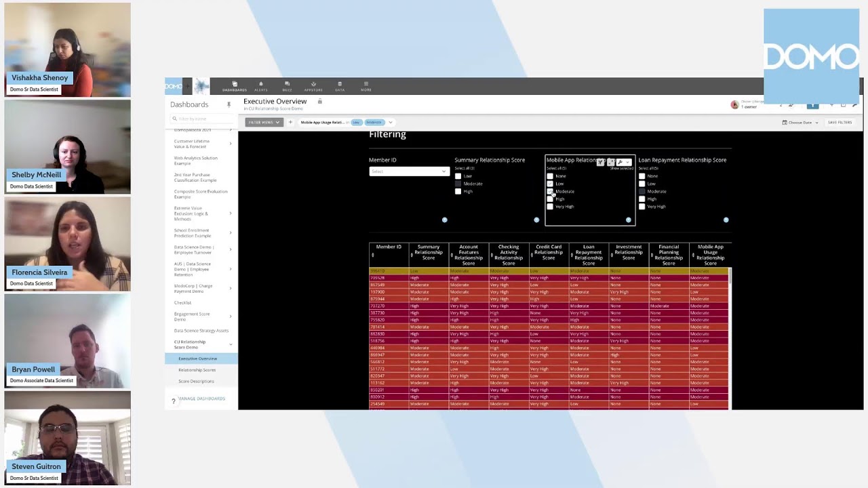
Task: Check Low under Summary Relationship Score
Action: (458, 176)
